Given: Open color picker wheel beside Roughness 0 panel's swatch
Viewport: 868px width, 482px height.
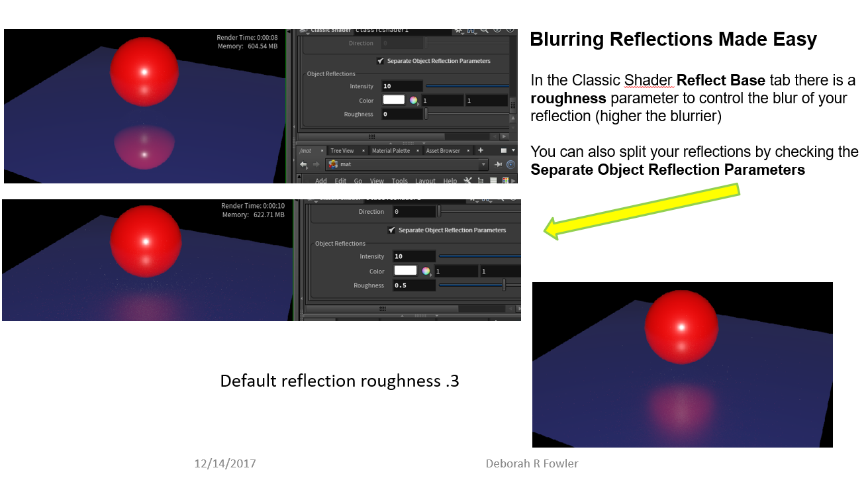Looking at the screenshot, I should (x=414, y=101).
